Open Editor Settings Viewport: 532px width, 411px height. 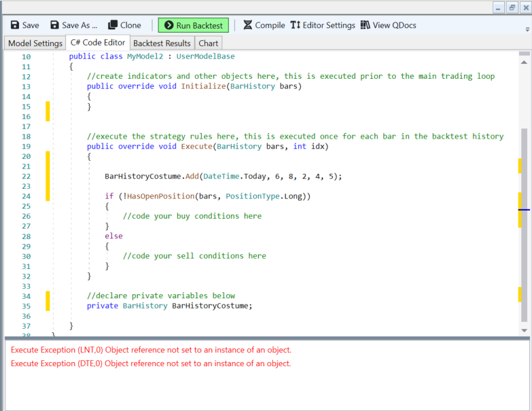click(323, 25)
